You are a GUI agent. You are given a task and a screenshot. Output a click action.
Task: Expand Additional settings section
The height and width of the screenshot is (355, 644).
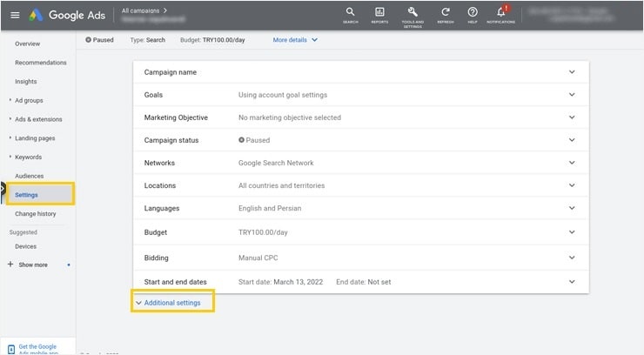pos(171,303)
